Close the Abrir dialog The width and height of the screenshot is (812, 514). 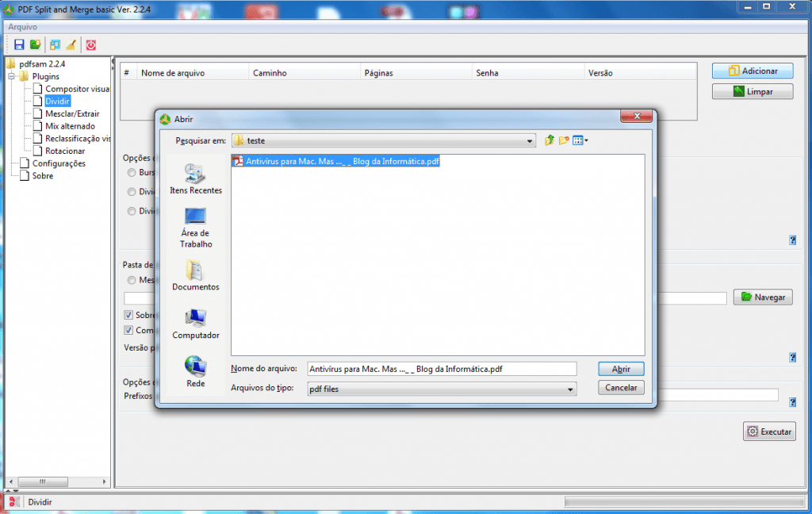pos(637,116)
